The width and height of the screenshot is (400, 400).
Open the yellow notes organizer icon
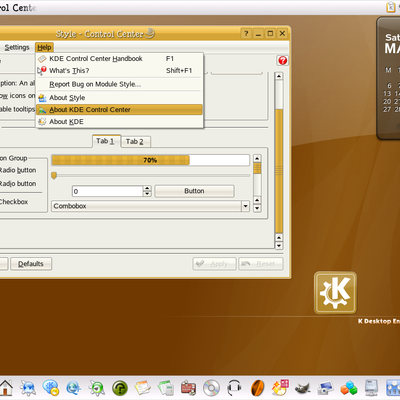tap(143, 388)
